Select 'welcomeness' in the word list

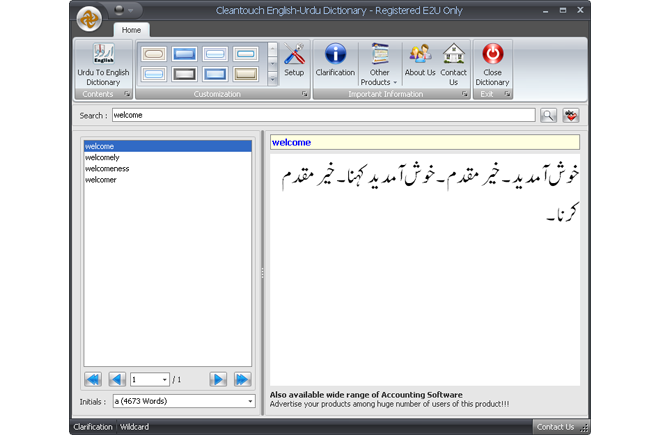[168, 168]
